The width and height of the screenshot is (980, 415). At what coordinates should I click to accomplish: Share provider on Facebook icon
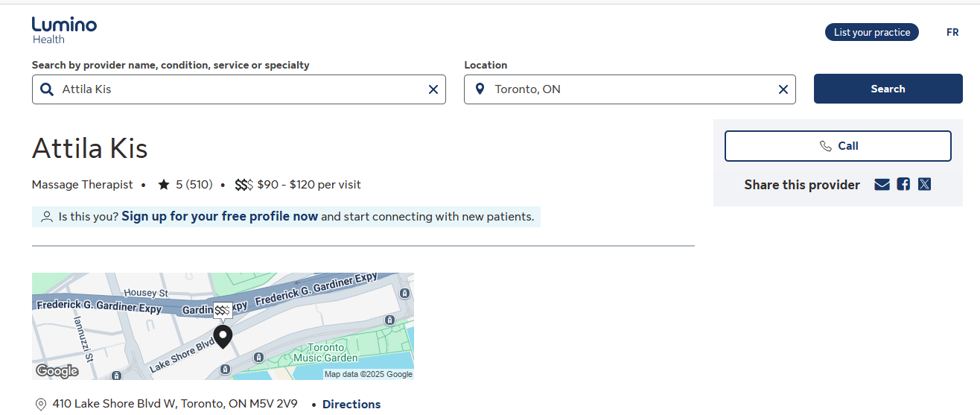(x=903, y=185)
